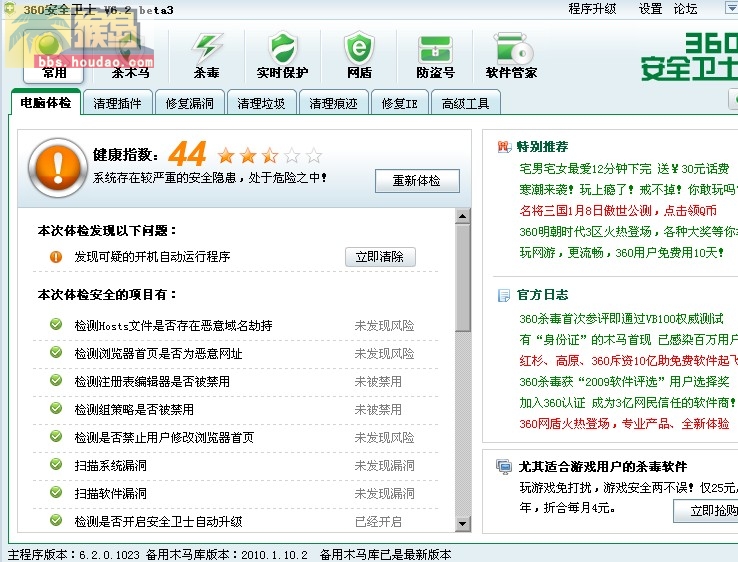Image resolution: width=738 pixels, height=562 pixels.
Task: Open link 加入360认证 成为3亿网民信任的软件商
Action: [627, 403]
